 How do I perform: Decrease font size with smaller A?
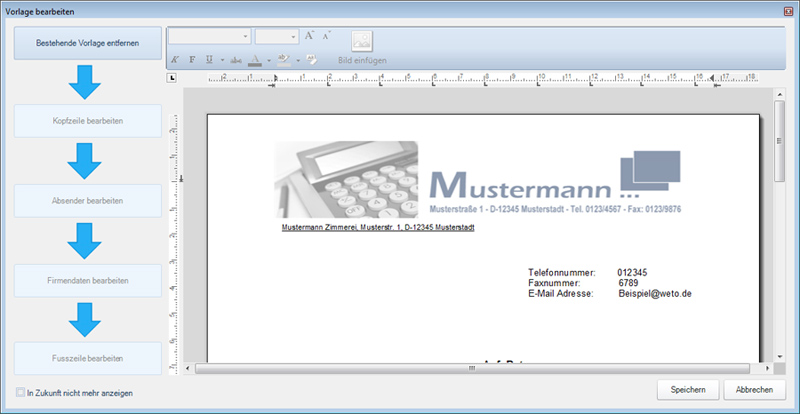pos(326,36)
